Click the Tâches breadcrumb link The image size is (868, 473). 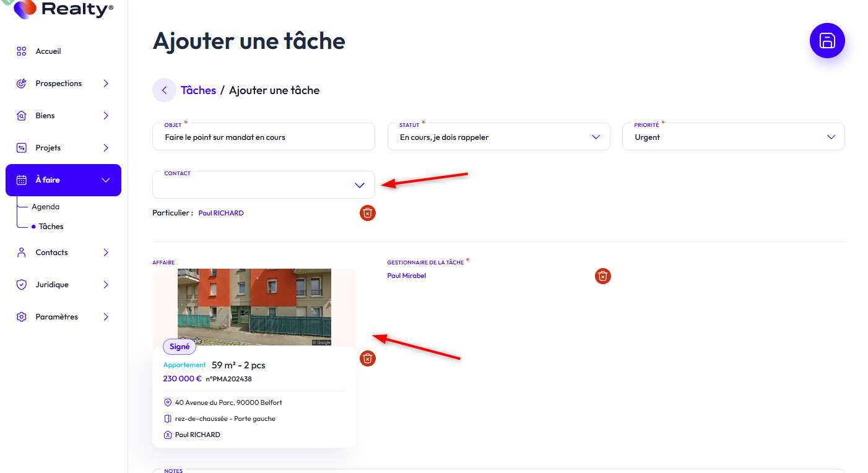[198, 90]
